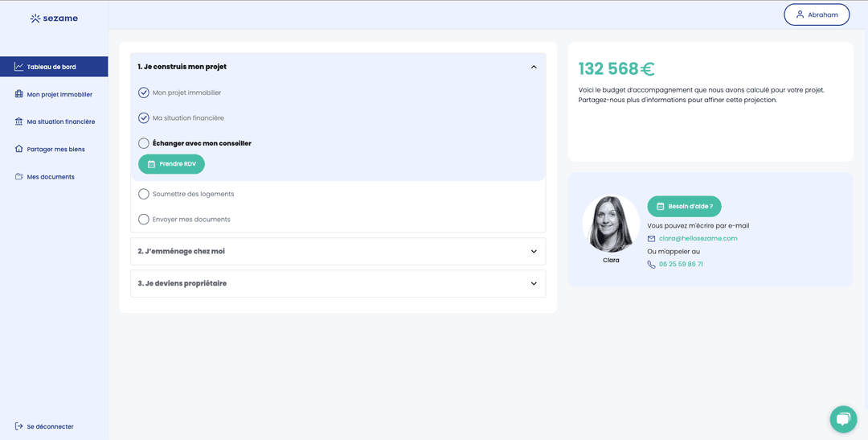
Task: Click the 1. Je construis mon projet heading
Action: [x=182, y=67]
